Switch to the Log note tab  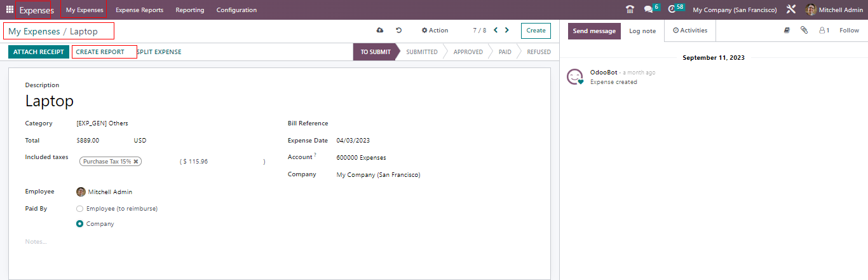click(642, 31)
